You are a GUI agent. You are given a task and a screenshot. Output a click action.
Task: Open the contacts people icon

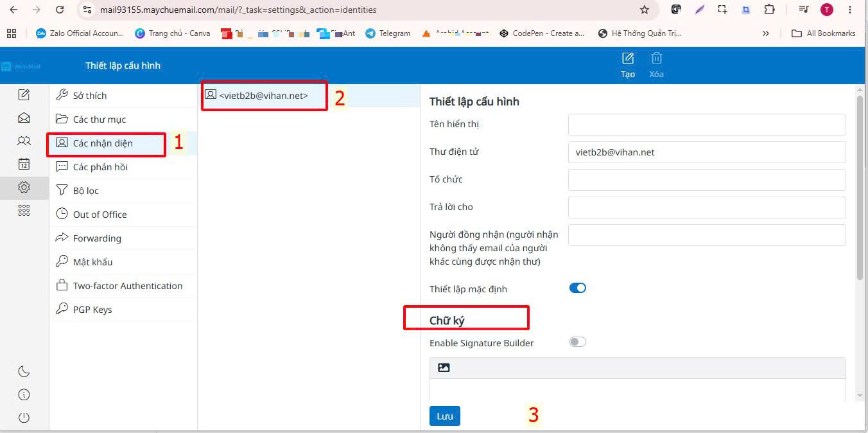[24, 141]
